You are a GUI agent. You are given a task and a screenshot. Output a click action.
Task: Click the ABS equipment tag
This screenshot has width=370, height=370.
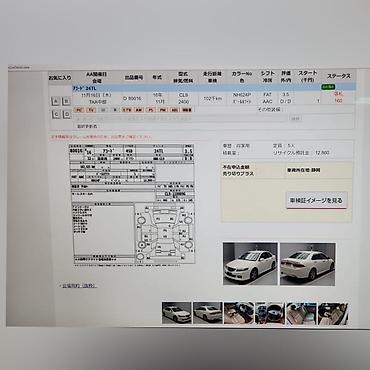point(175,110)
